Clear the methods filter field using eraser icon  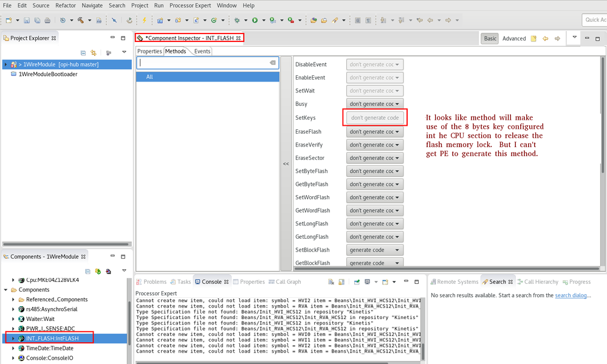pos(273,63)
